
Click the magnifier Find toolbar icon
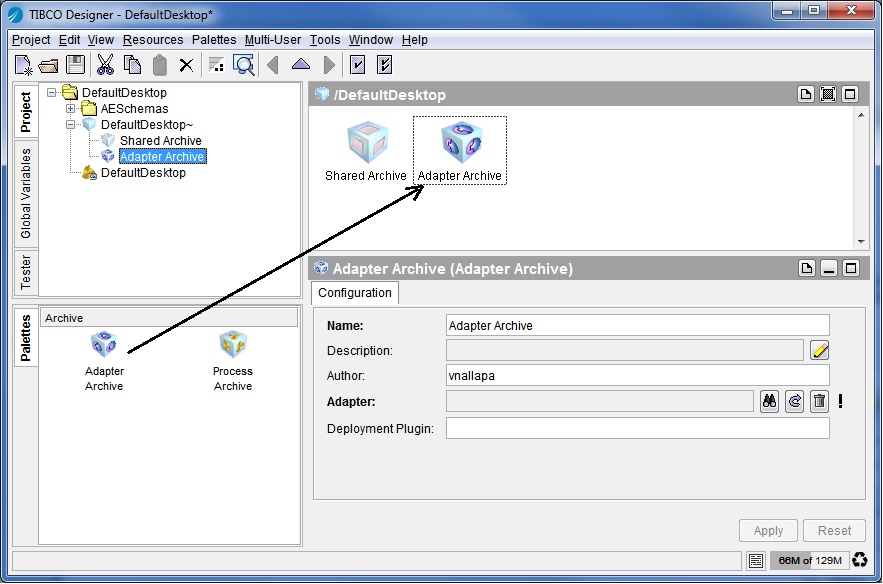[244, 65]
